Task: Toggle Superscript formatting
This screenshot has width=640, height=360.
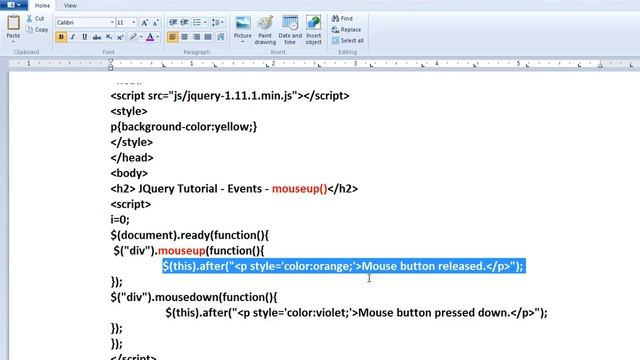Action: pyautogui.click(x=120, y=37)
